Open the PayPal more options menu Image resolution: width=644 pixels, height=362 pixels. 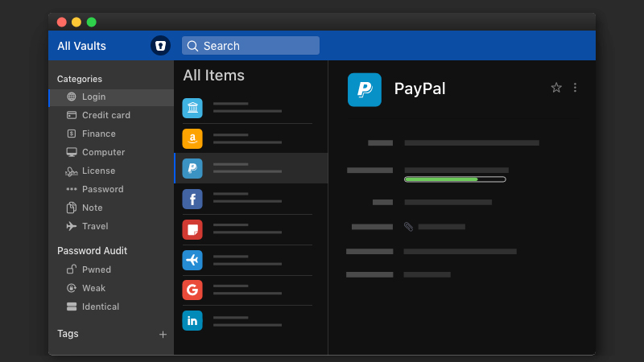point(575,88)
